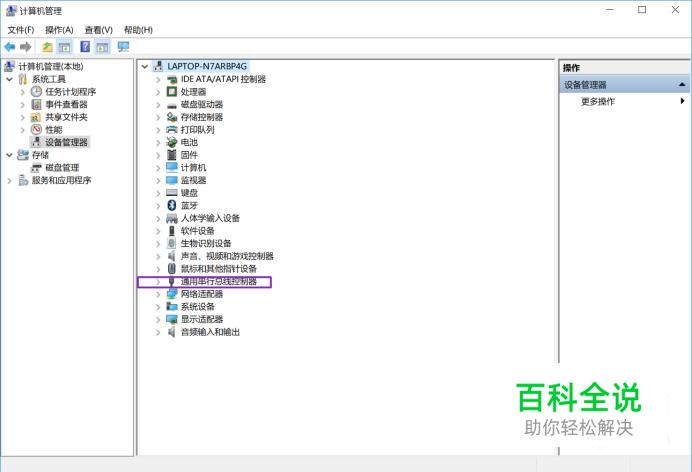Expand the 人体学输入设备 node
The image size is (692, 472).
coord(158,218)
